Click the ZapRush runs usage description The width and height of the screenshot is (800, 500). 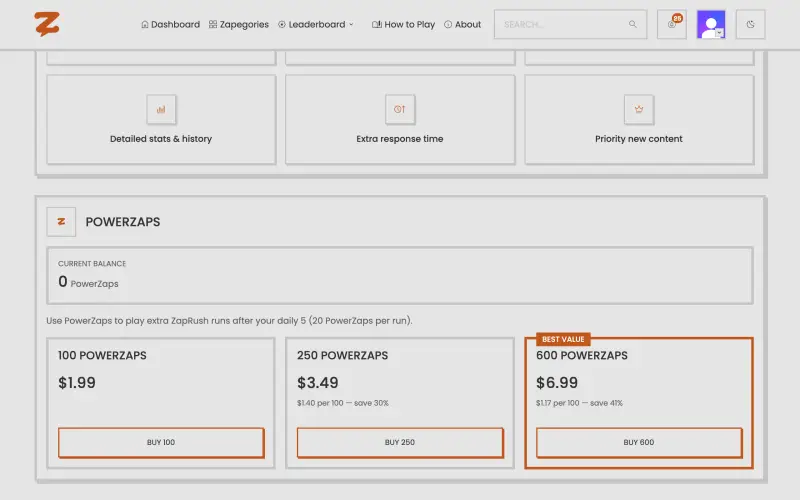click(230, 321)
